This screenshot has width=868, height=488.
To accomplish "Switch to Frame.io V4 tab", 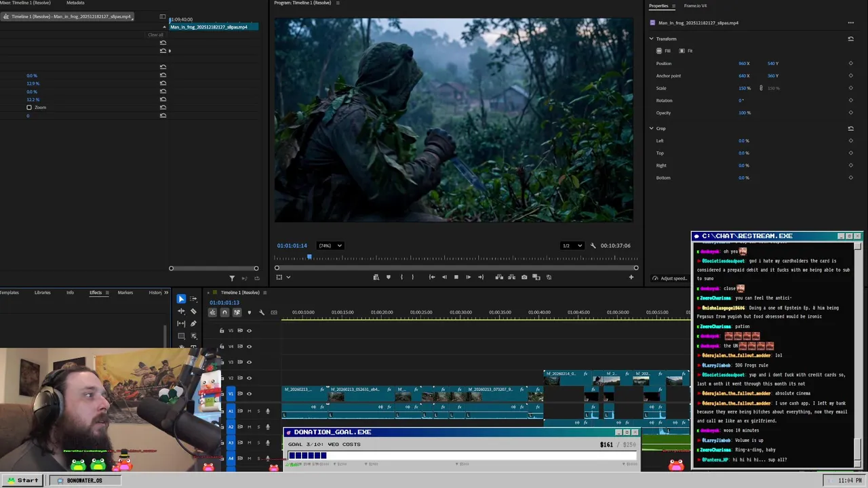I will tap(695, 6).
